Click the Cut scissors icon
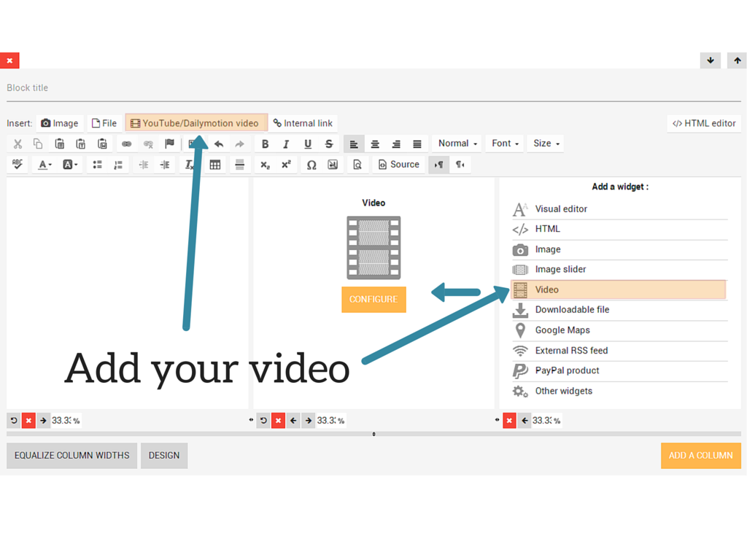 pyautogui.click(x=18, y=144)
